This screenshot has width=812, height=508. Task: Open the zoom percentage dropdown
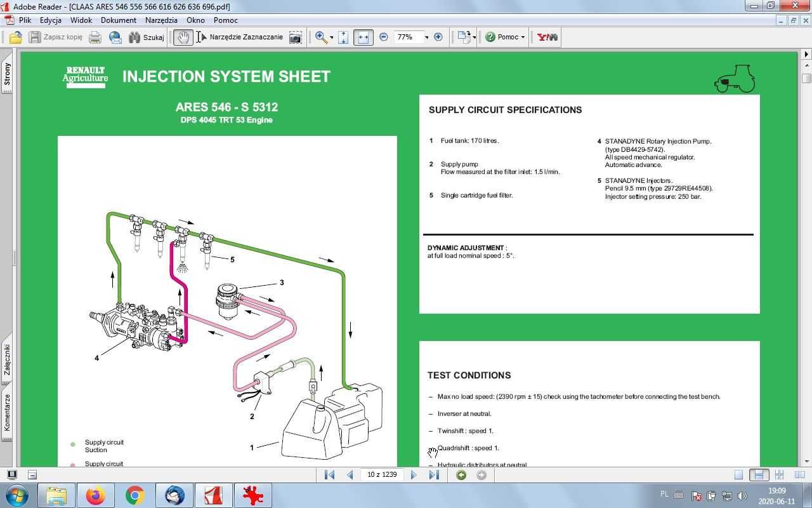pos(426,37)
